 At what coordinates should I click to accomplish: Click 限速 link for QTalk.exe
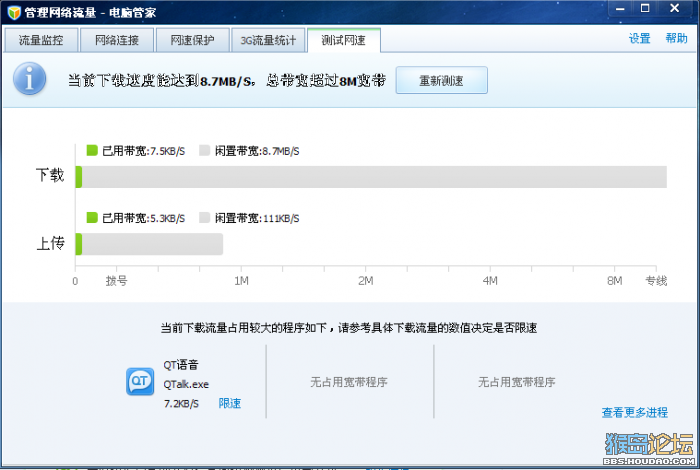coord(229,403)
